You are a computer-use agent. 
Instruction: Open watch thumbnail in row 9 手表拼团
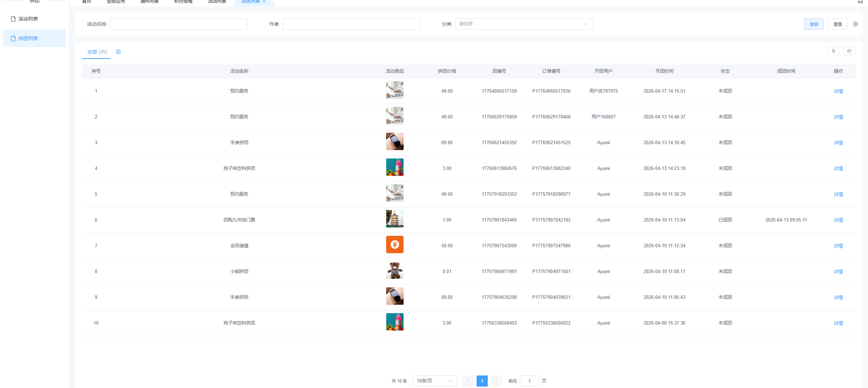coord(395,296)
